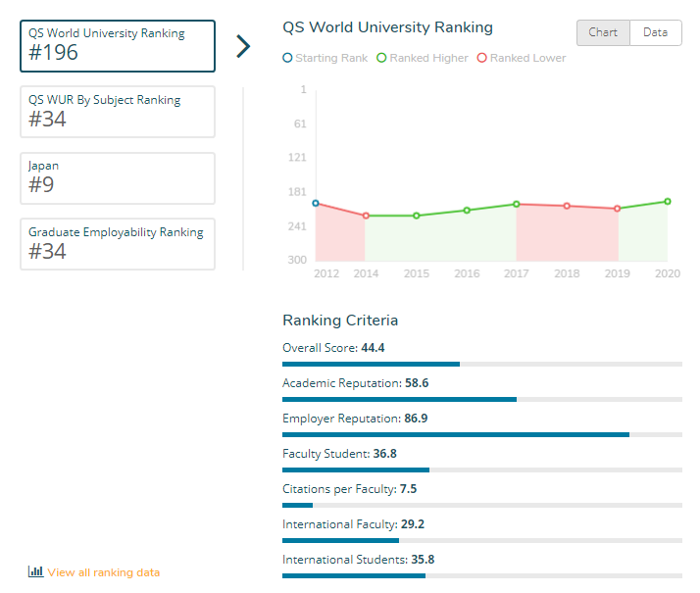Viewport: 700px width, 593px height.
Task: Open Graduate Employability Ranking #34 card
Action: click(x=118, y=244)
